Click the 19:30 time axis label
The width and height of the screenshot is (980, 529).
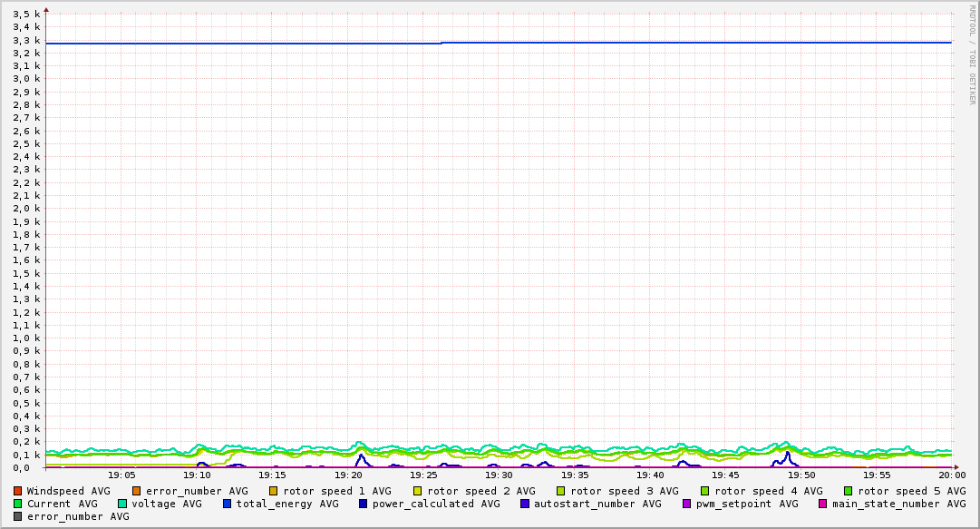point(499,475)
